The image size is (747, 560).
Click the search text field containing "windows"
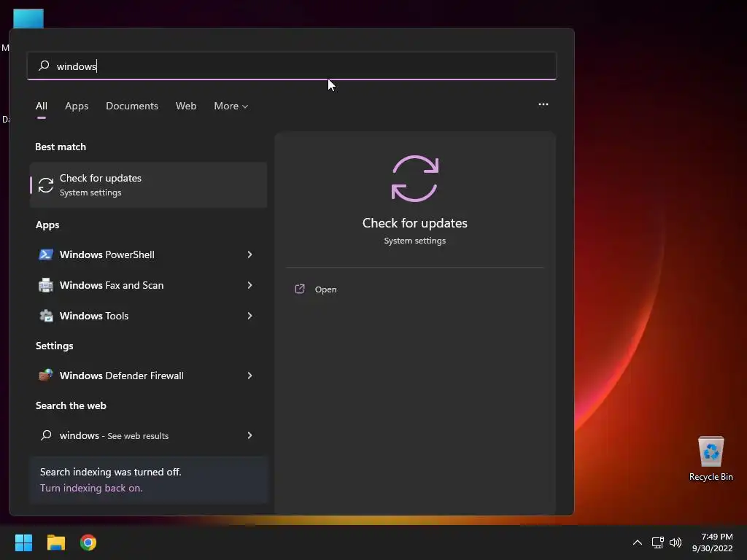pos(292,66)
